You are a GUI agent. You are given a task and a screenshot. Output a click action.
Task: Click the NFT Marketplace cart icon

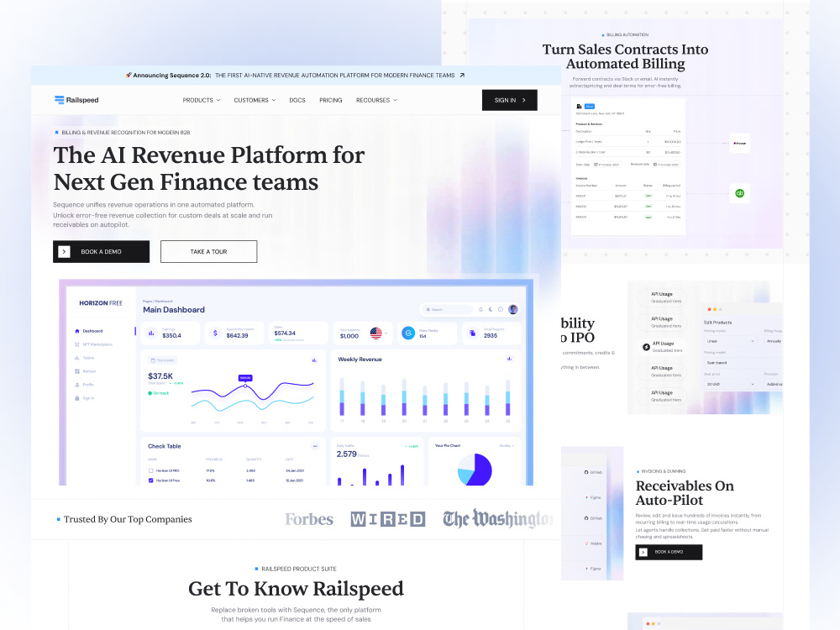tap(77, 344)
